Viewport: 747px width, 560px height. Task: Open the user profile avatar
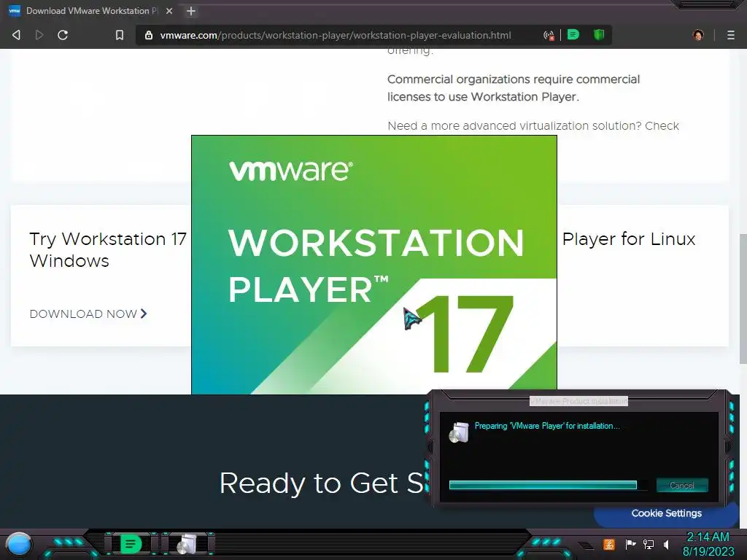[x=698, y=35]
